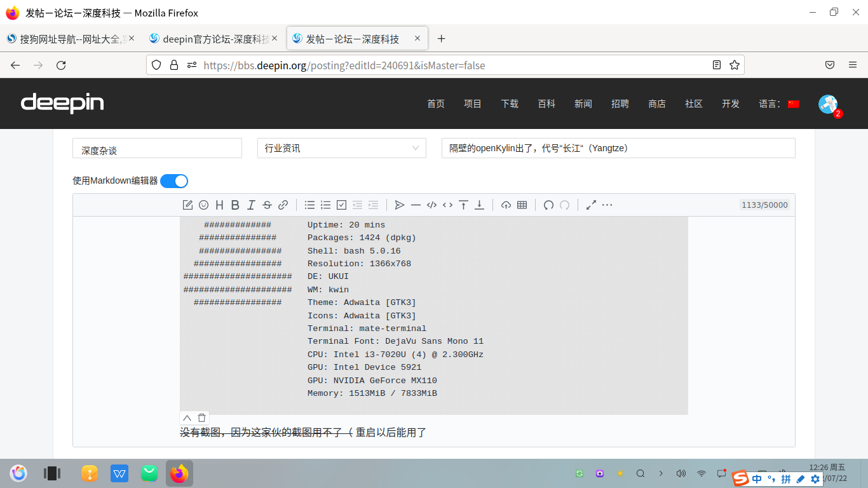868x488 pixels.
Task: Expand the editor to fullscreen
Action: [x=591, y=205]
